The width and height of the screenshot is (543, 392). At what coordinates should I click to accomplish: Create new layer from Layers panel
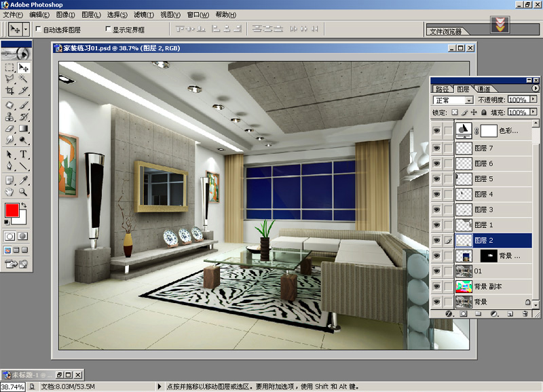pos(509,314)
